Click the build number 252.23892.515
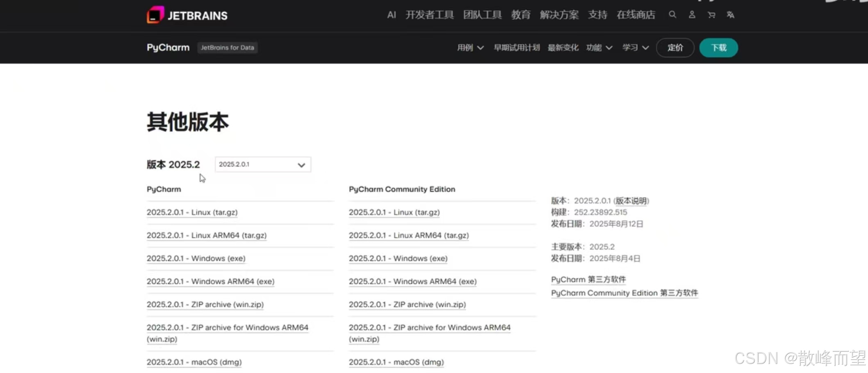The width and height of the screenshot is (868, 373). pos(601,212)
